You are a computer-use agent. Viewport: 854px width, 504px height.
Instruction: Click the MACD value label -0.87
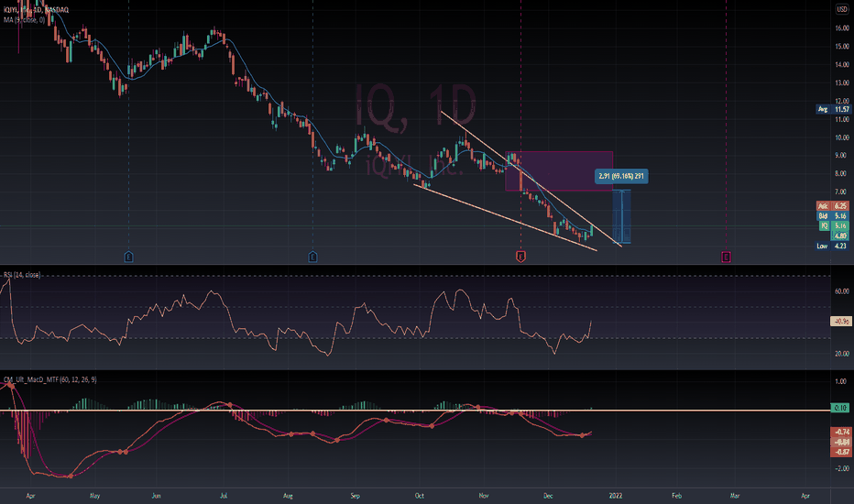[x=840, y=452]
